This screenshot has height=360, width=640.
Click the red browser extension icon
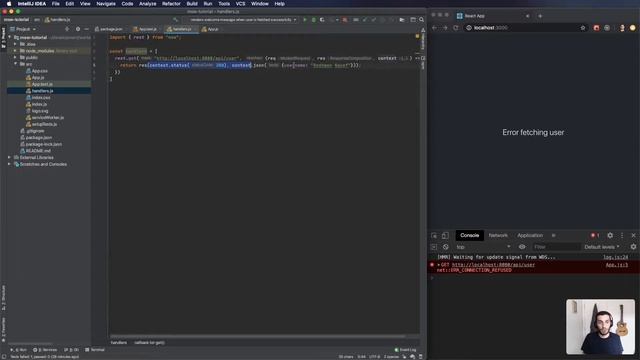coord(596,28)
